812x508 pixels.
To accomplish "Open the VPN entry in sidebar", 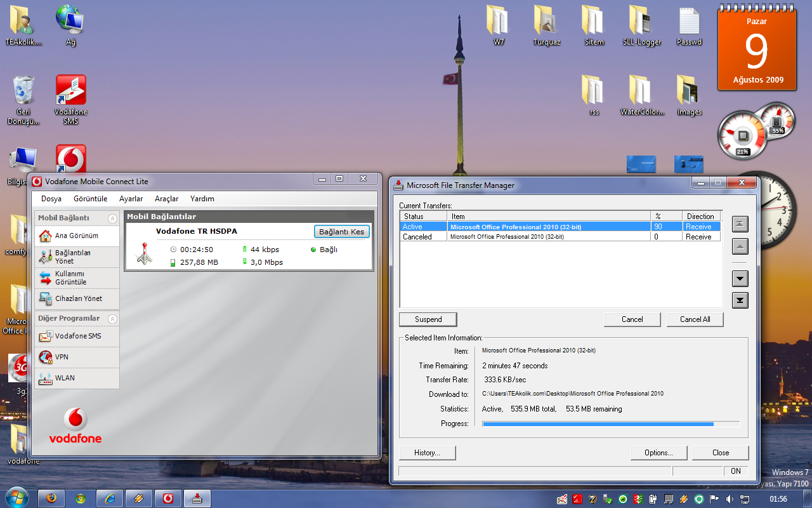I will pos(77,357).
